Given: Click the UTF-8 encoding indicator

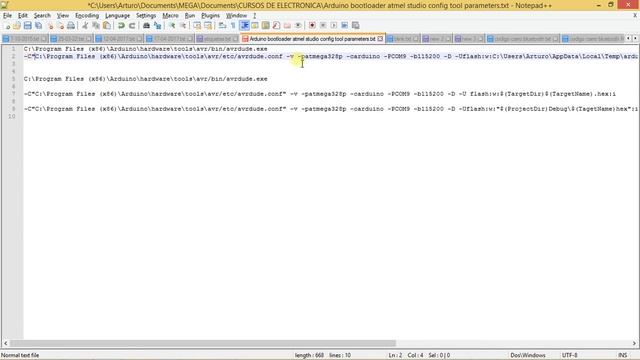Looking at the screenshot, I should (569, 355).
